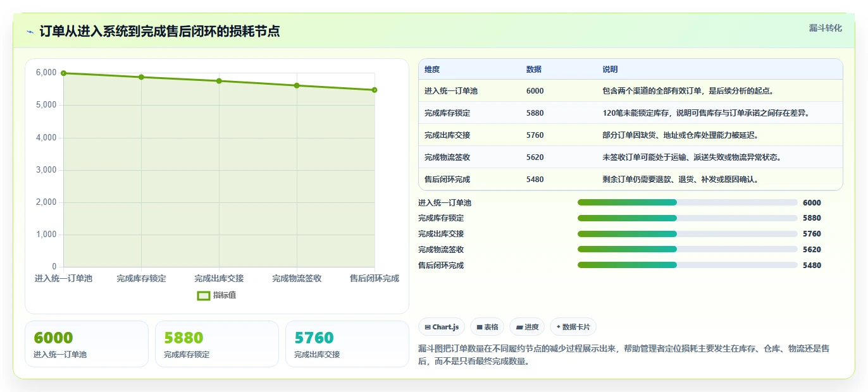
Task: Open the 6000 进入统一订单池 stat card
Action: coord(87,344)
